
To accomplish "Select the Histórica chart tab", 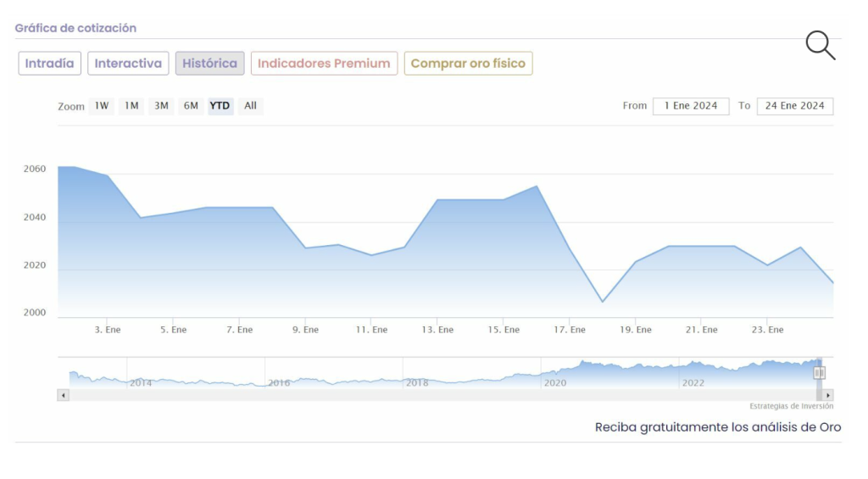I will [x=209, y=64].
